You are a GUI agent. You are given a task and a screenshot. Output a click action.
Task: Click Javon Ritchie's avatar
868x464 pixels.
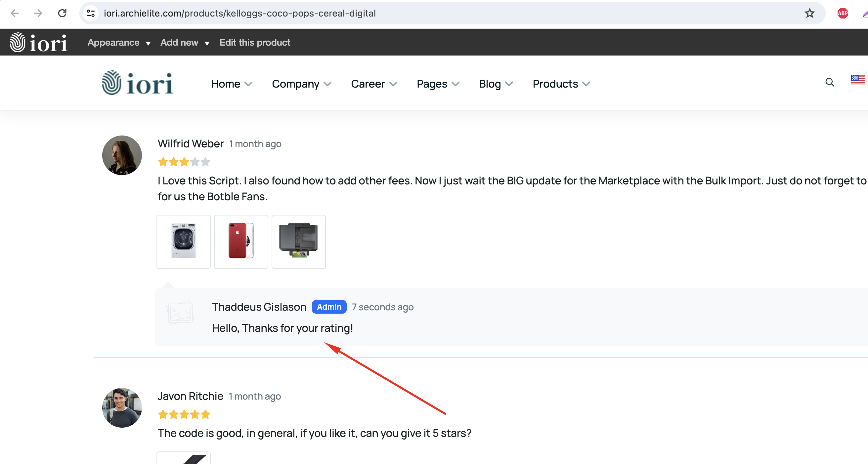122,408
